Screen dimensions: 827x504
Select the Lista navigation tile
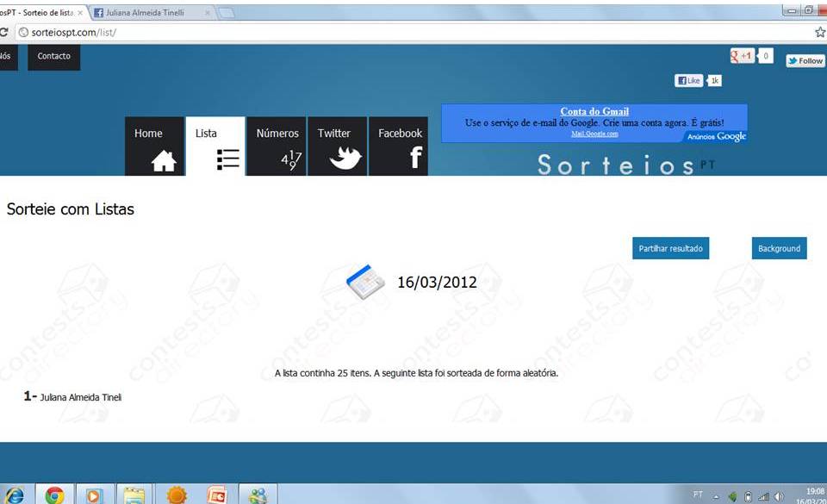215,146
